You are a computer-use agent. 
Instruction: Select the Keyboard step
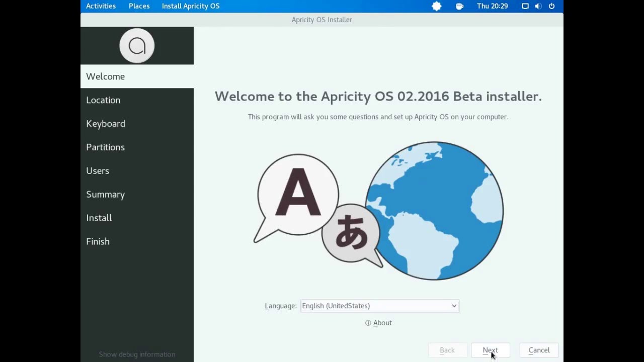pos(137,124)
